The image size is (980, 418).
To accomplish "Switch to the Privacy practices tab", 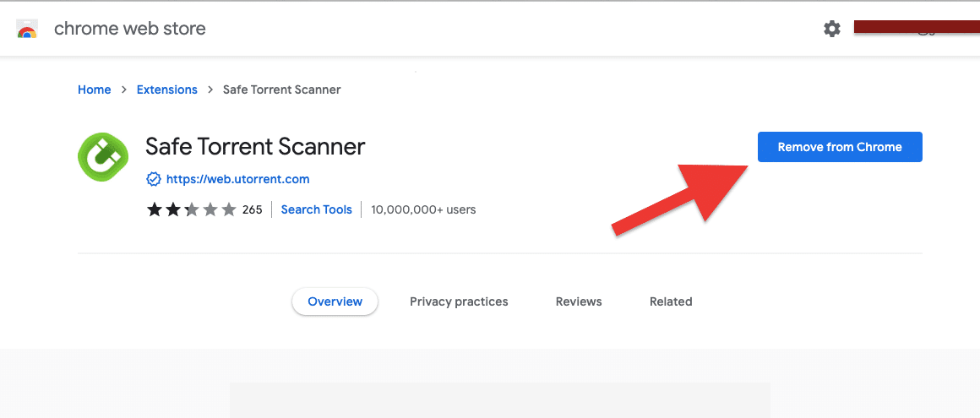I will click(459, 301).
